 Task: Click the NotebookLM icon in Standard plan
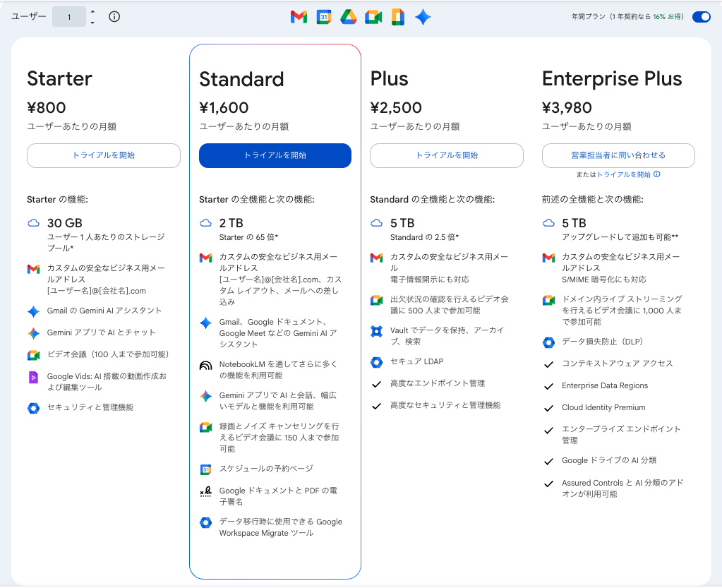click(206, 365)
